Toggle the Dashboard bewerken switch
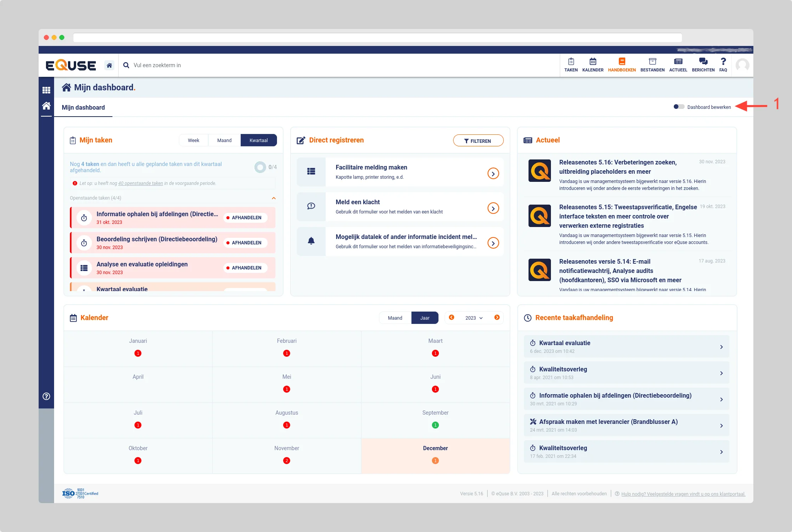This screenshot has width=792, height=532. 679,107
